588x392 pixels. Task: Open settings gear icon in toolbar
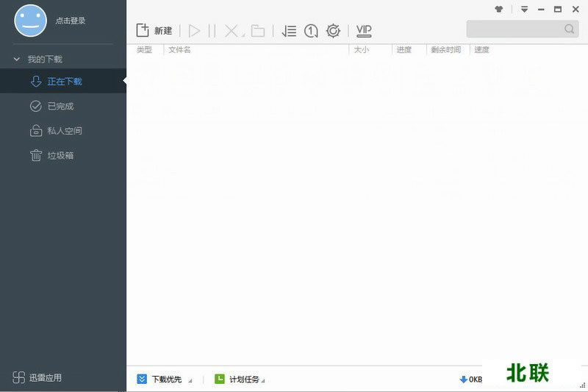[333, 31]
